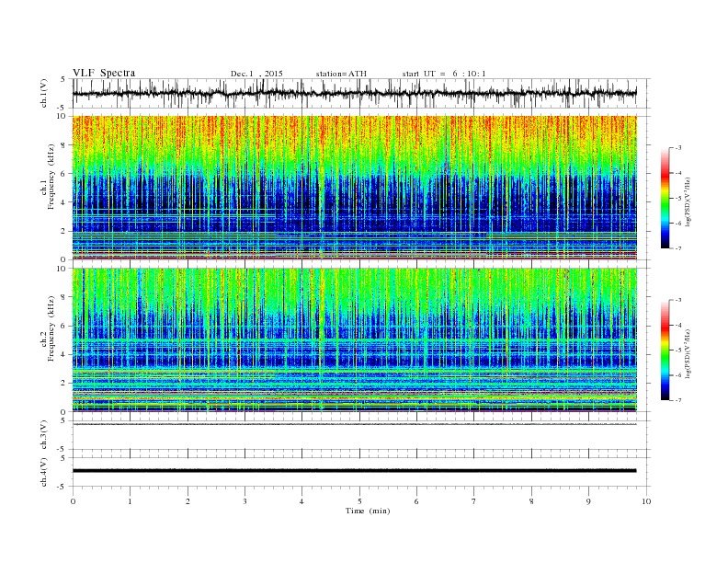Screen dimensions: 728x563
Task: Click time-axis tick label "1"
Action: point(130,501)
